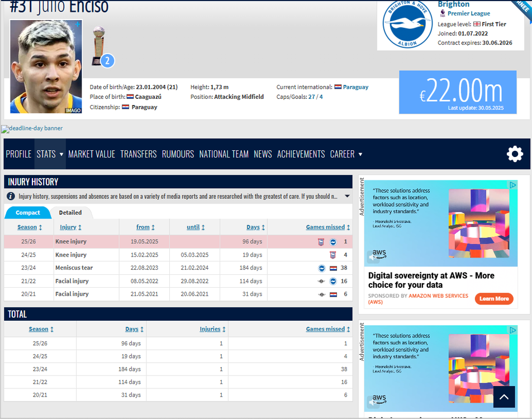Open the CAREER dropdown menu
The image size is (532, 419).
tap(346, 154)
